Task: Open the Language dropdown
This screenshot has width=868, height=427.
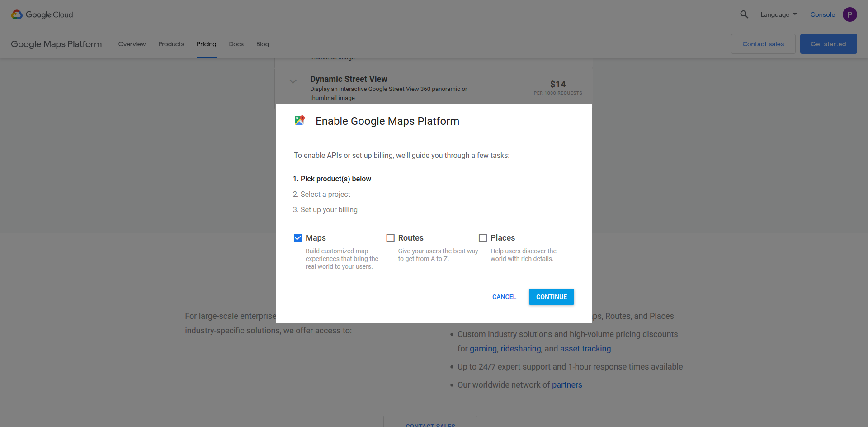Action: 778,14
